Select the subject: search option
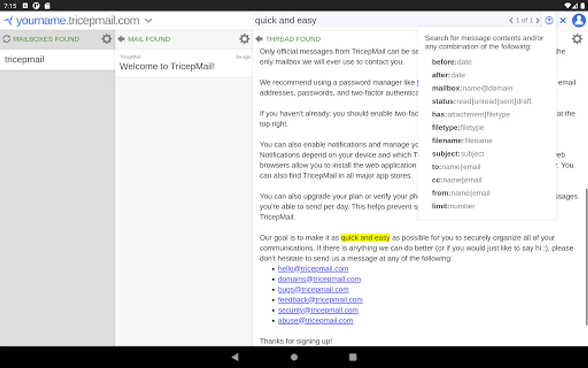588x368 pixels. (458, 154)
